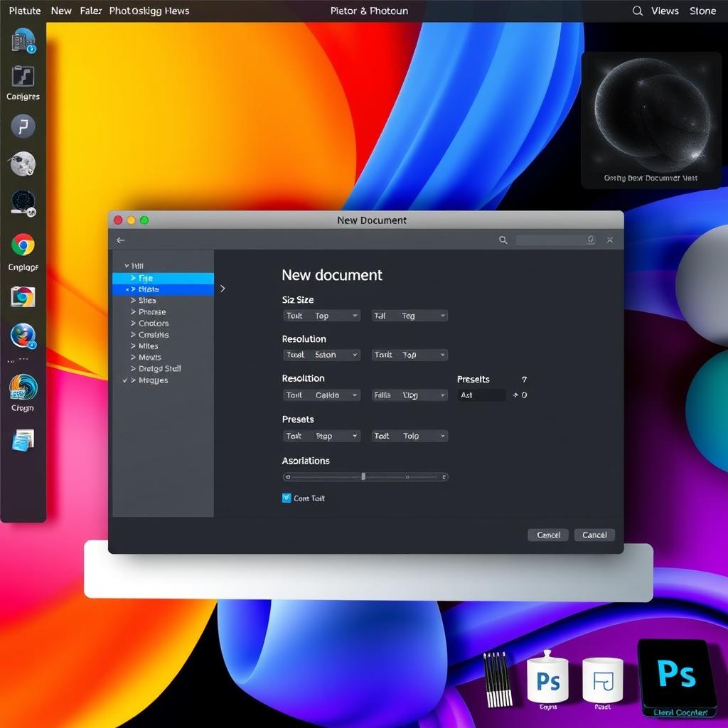The height and width of the screenshot is (728, 728).
Task: Open the New menu in the menu bar
Action: (x=61, y=11)
